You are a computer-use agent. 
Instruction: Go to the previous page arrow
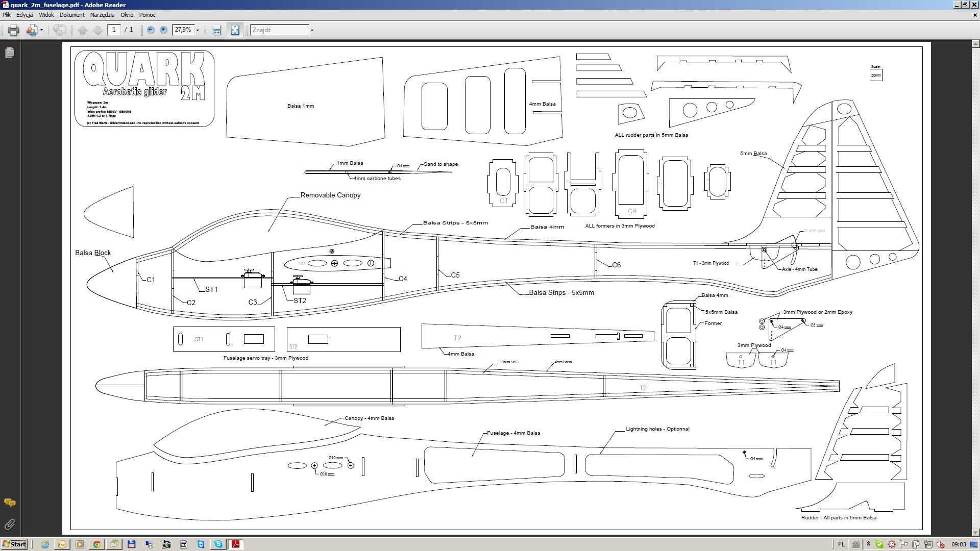[x=83, y=30]
